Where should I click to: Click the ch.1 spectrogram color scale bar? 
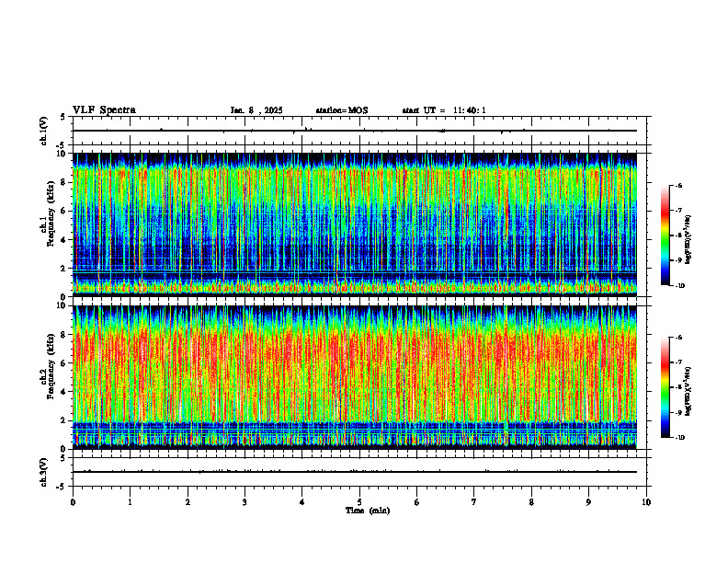point(665,236)
